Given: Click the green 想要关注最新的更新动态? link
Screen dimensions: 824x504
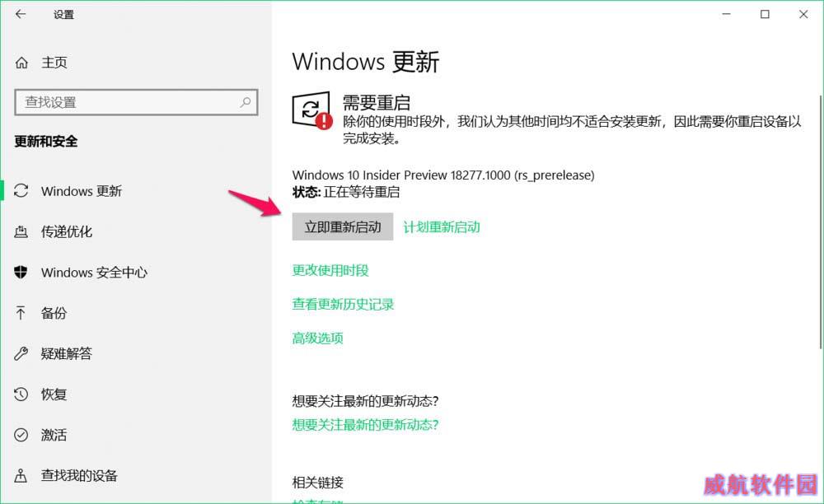Looking at the screenshot, I should coord(365,424).
